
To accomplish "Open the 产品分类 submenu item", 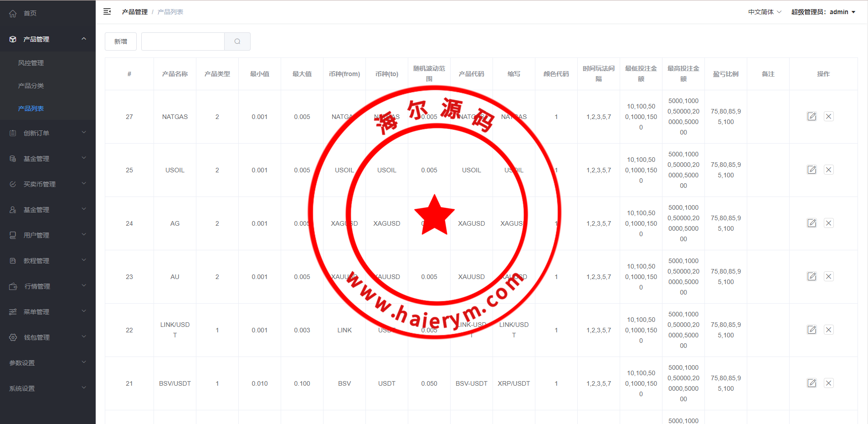I will click(31, 86).
